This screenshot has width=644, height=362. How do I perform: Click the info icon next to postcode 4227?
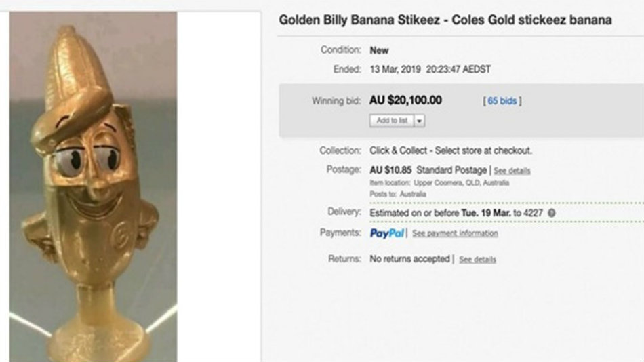coord(552,213)
